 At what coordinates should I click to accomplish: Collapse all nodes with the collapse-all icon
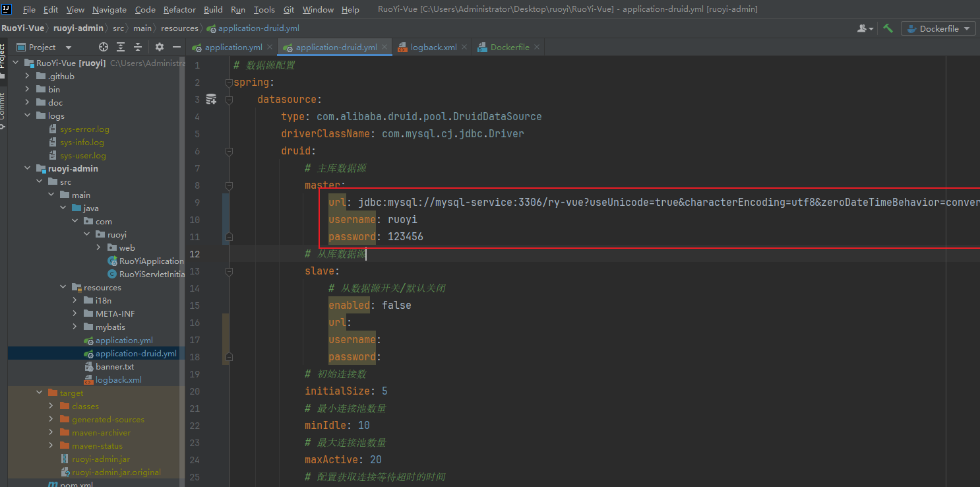click(x=137, y=47)
